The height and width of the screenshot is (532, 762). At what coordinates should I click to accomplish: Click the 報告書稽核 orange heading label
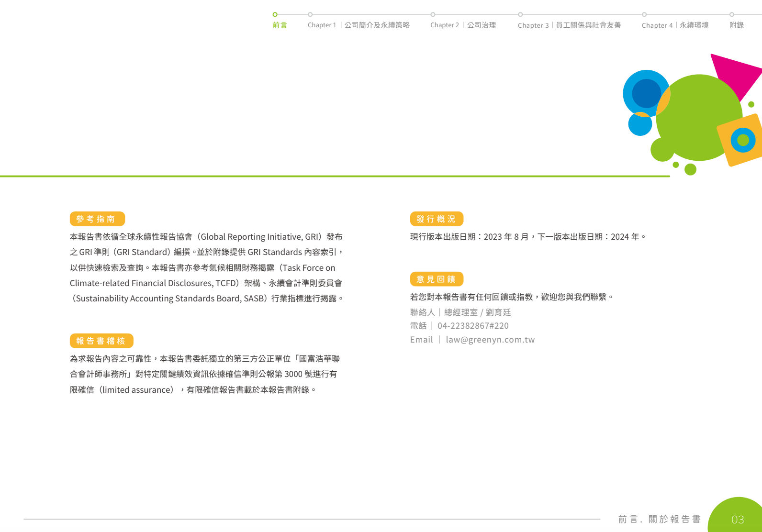coord(101,341)
